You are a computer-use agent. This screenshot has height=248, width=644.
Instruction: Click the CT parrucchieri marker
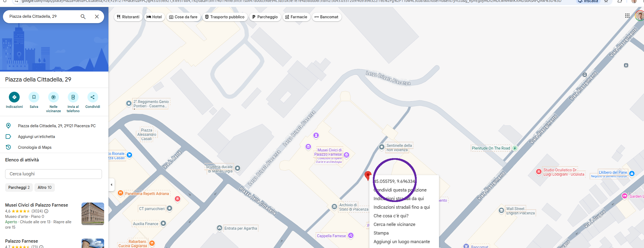(169, 208)
